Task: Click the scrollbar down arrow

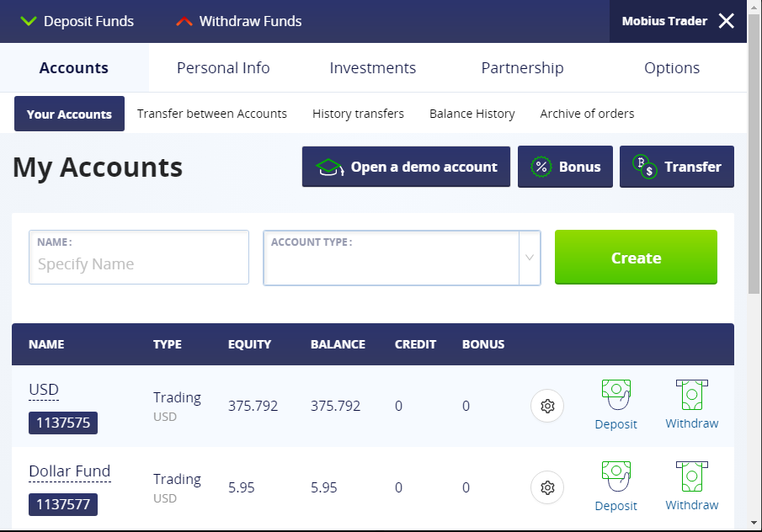Action: [754, 523]
